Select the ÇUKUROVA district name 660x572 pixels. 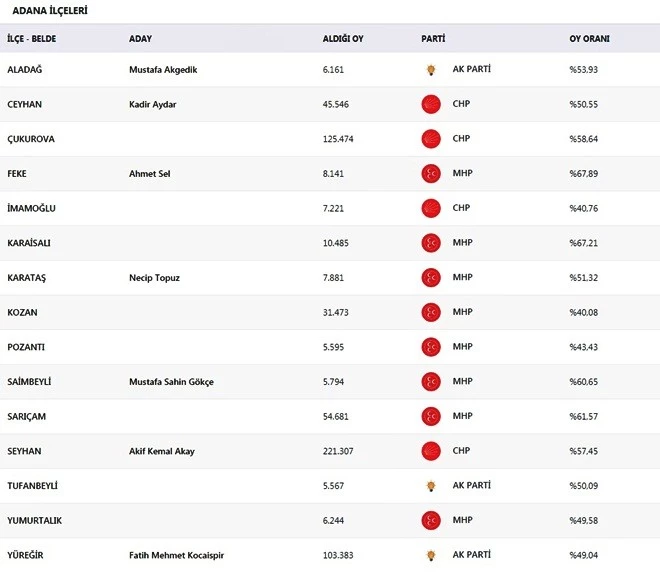[31, 139]
